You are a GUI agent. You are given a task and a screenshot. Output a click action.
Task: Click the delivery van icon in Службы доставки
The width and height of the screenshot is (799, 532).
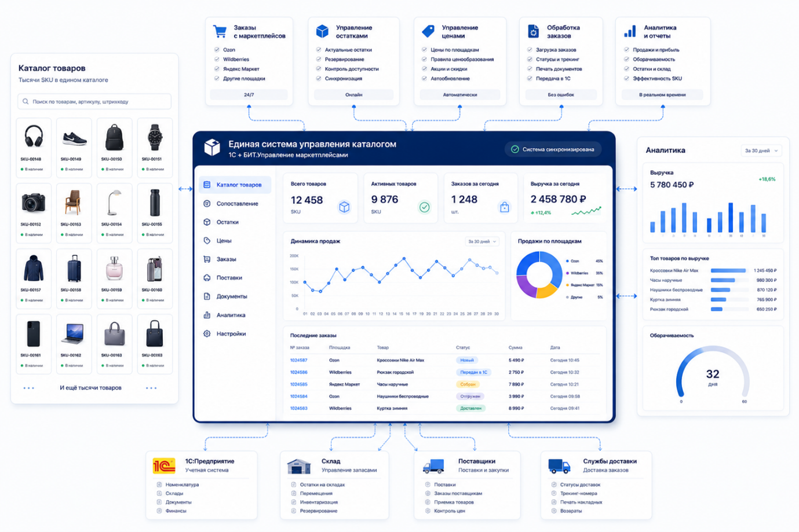(x=559, y=465)
